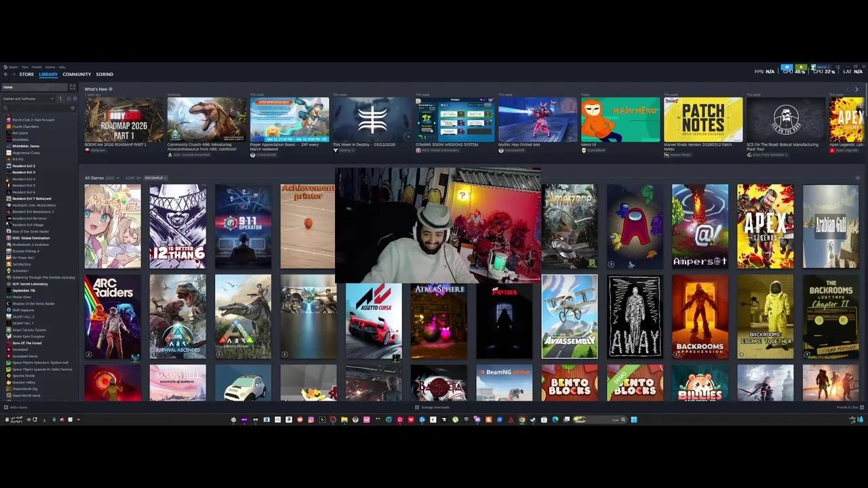Image resolution: width=868 pixels, height=488 pixels.
Task: Advance What's New with right arrow
Action: (856, 89)
